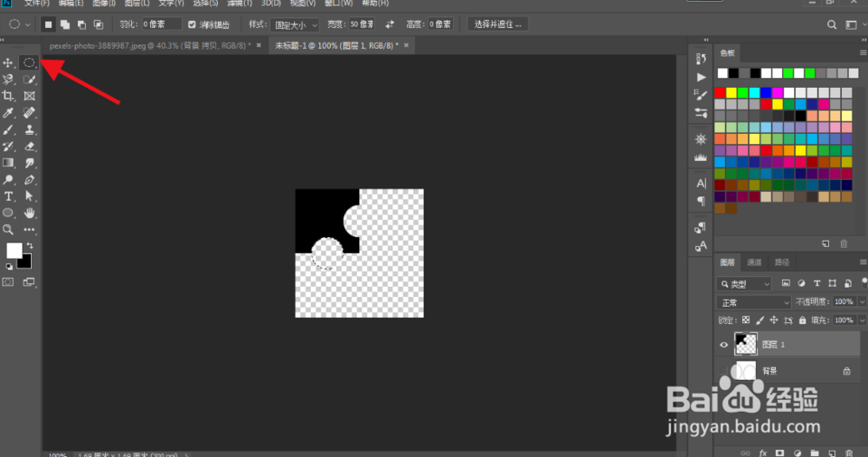
Task: Select the Dodge tool
Action: pyautogui.click(x=9, y=180)
